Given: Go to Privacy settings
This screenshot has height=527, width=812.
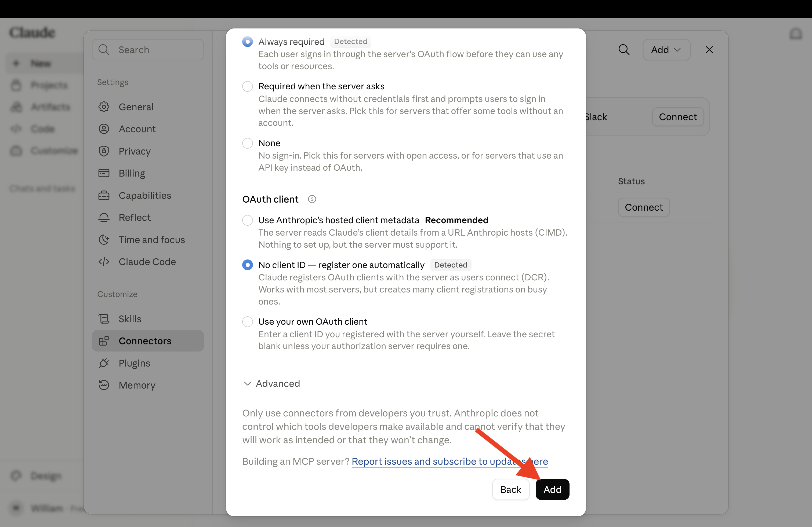Looking at the screenshot, I should (x=148, y=151).
